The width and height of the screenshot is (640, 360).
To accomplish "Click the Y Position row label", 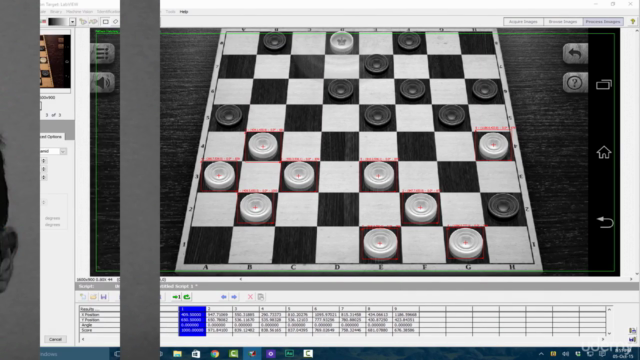I will tap(91, 320).
